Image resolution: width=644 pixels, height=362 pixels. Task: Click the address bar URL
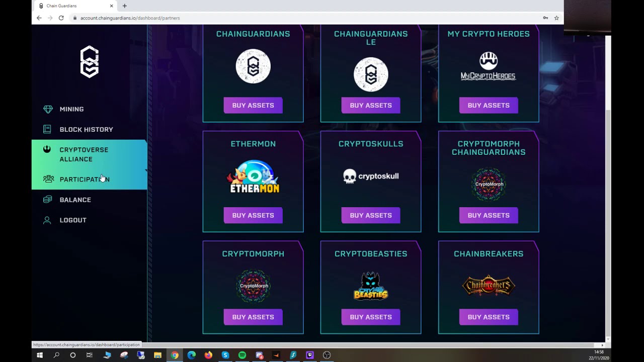[x=130, y=18]
